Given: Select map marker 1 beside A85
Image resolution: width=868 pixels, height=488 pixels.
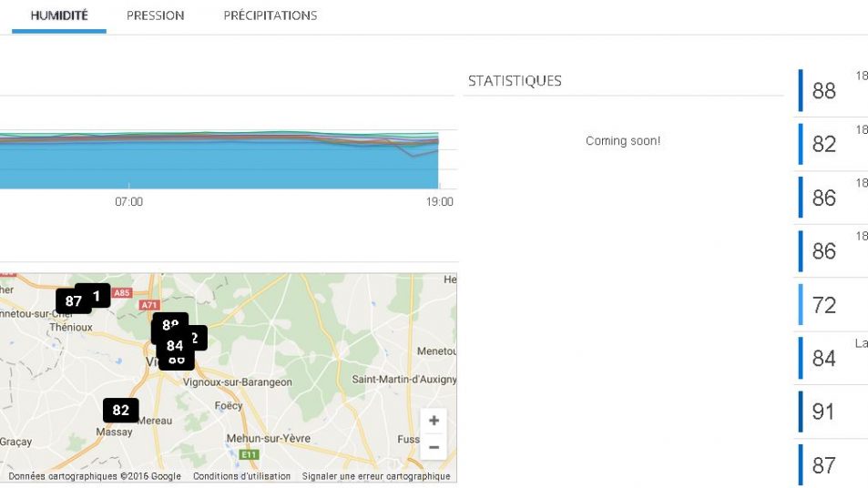Looking at the screenshot, I should [98, 295].
